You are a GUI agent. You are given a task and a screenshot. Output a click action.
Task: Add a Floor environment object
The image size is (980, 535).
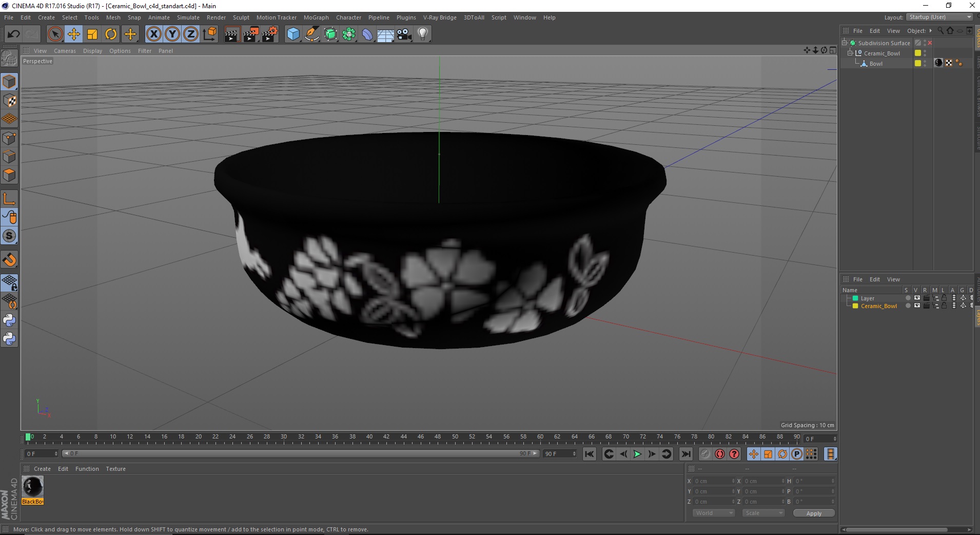pos(385,34)
